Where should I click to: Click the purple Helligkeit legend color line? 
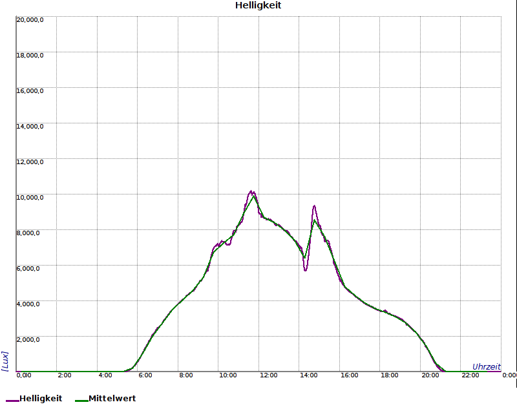click(x=12, y=401)
